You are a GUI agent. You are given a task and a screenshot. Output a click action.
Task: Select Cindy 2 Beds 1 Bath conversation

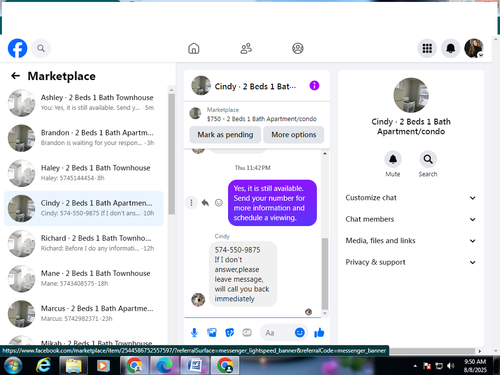point(84,208)
